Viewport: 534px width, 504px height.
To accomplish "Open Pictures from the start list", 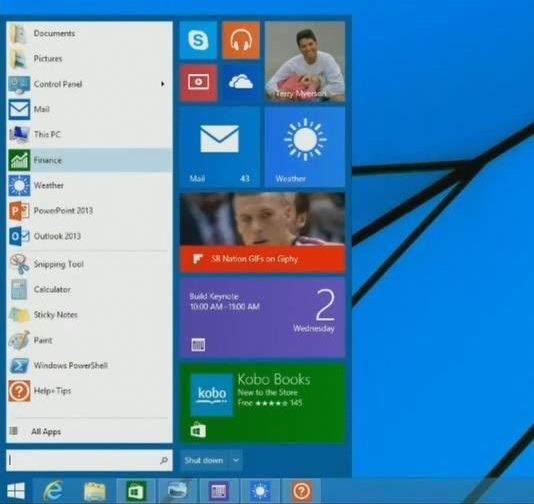I will click(x=89, y=59).
